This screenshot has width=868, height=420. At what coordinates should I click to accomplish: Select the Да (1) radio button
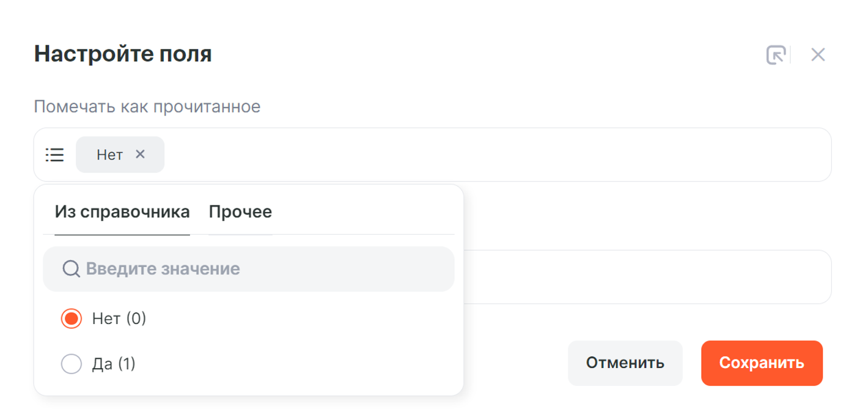[x=72, y=364]
